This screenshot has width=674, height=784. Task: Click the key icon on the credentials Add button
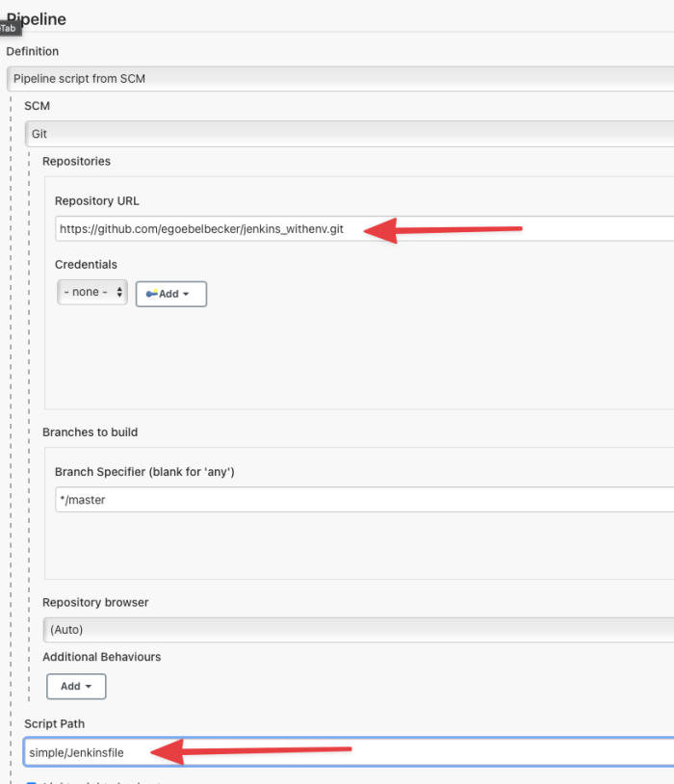[x=151, y=294]
